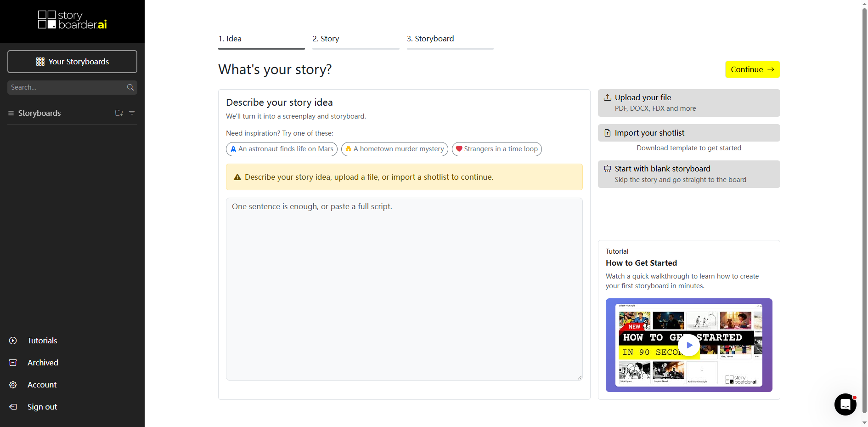
Task: Click the How to Get Started heading
Action: click(x=641, y=263)
